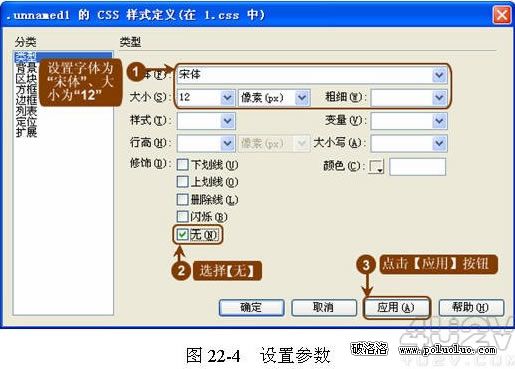Uncheck the 无 none decoration checkbox

[183, 235]
